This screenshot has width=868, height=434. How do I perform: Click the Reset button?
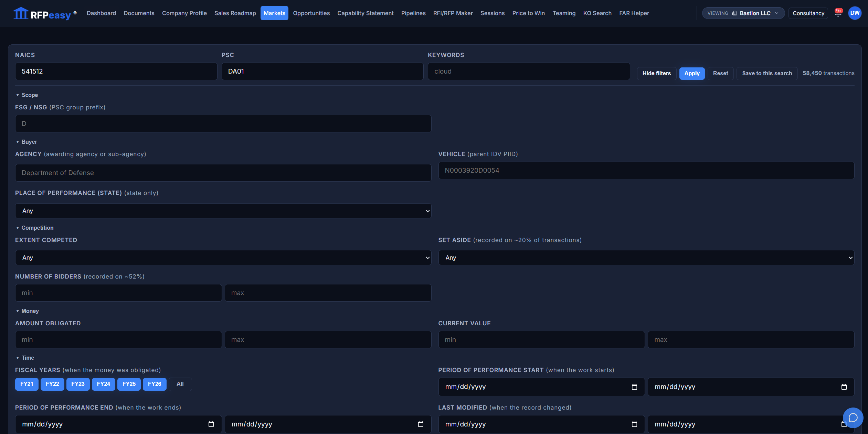720,73
